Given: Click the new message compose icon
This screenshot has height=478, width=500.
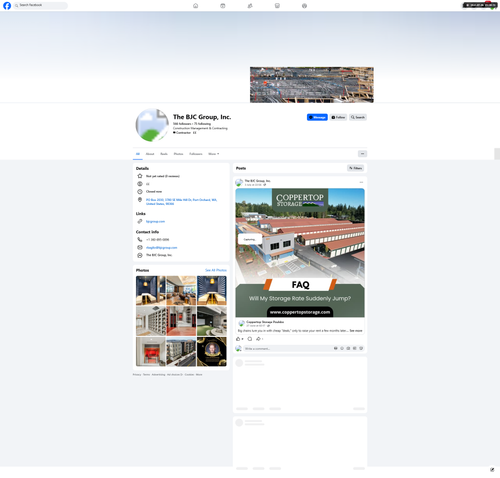Looking at the screenshot, I should click(x=492, y=470).
